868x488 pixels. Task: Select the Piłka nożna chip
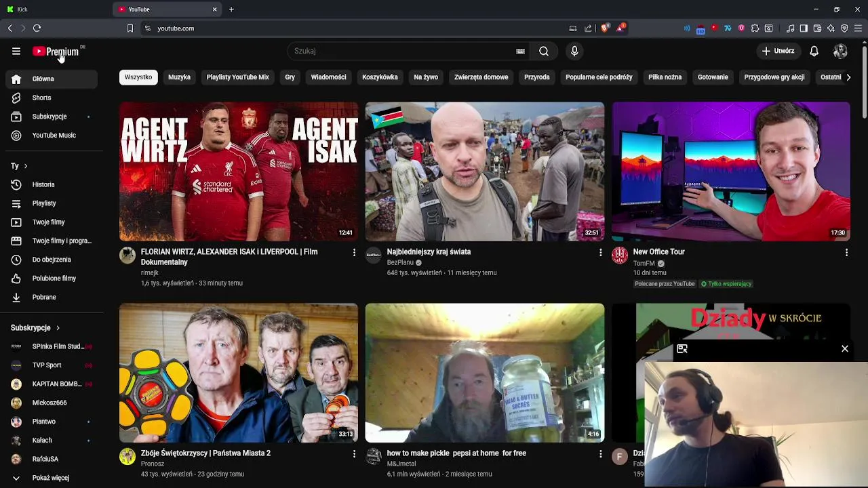pyautogui.click(x=665, y=77)
